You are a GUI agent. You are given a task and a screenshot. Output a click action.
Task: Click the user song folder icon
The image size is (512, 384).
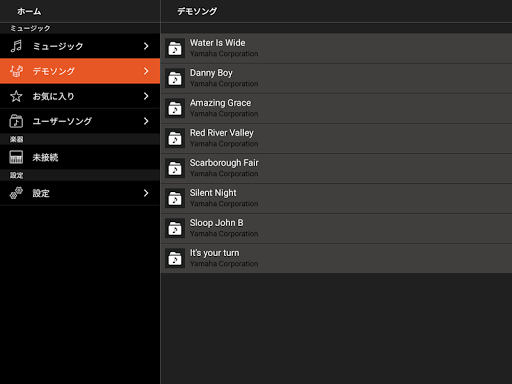tap(16, 121)
